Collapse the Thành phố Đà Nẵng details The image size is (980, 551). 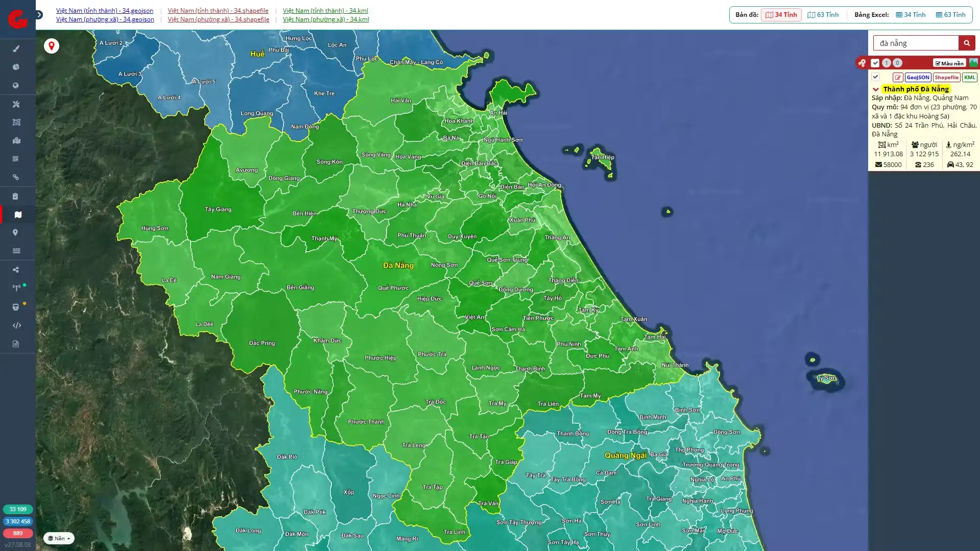875,89
